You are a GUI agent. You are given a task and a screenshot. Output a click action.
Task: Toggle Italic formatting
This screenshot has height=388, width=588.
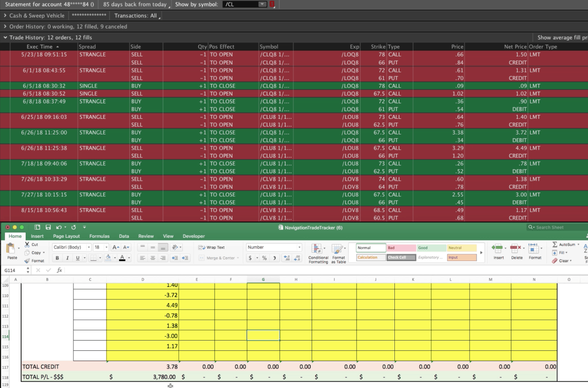pyautogui.click(x=67, y=258)
